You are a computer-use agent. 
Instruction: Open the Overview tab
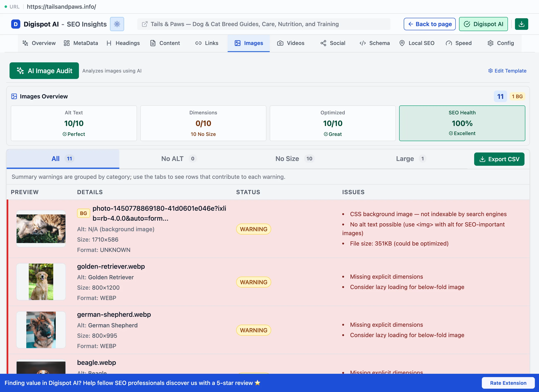click(39, 43)
